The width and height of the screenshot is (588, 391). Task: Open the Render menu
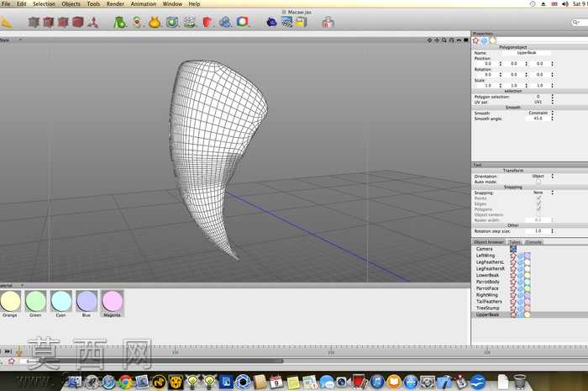pyautogui.click(x=115, y=3)
